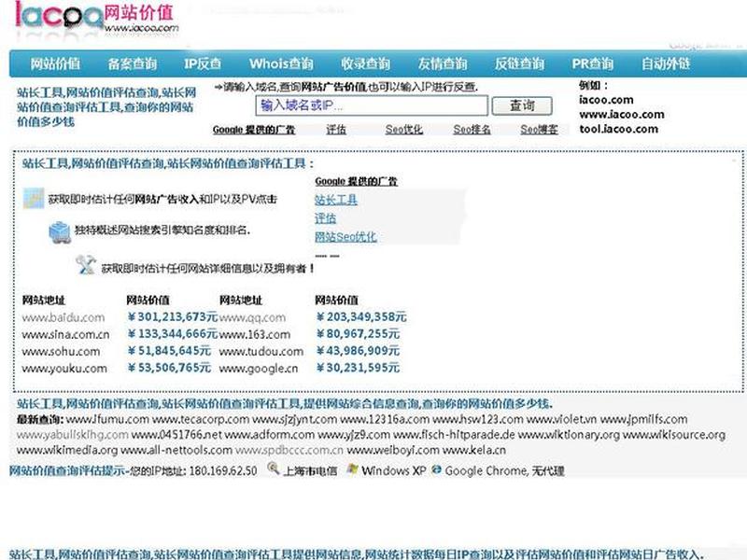This screenshot has height=560, width=747.
Task: Click recent query www.jpmilfs.com
Action: pyautogui.click(x=643, y=419)
